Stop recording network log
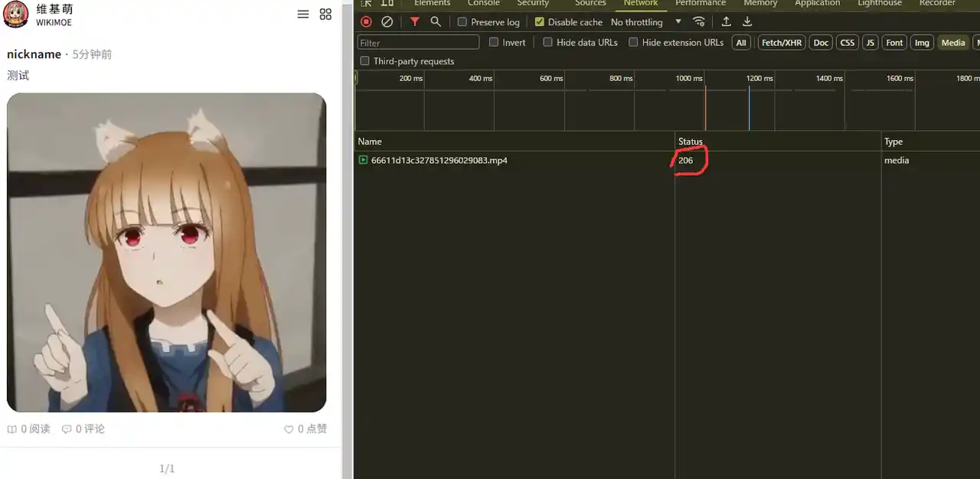Viewport: 980px width, 479px height. [366, 22]
